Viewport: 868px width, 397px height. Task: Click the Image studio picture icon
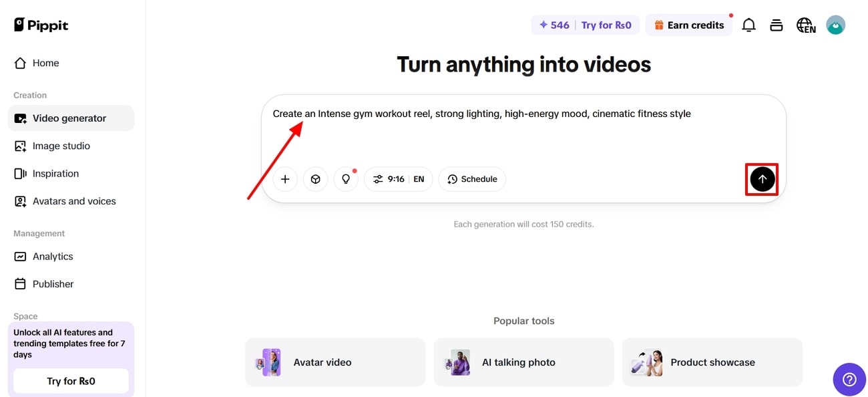[x=20, y=146]
